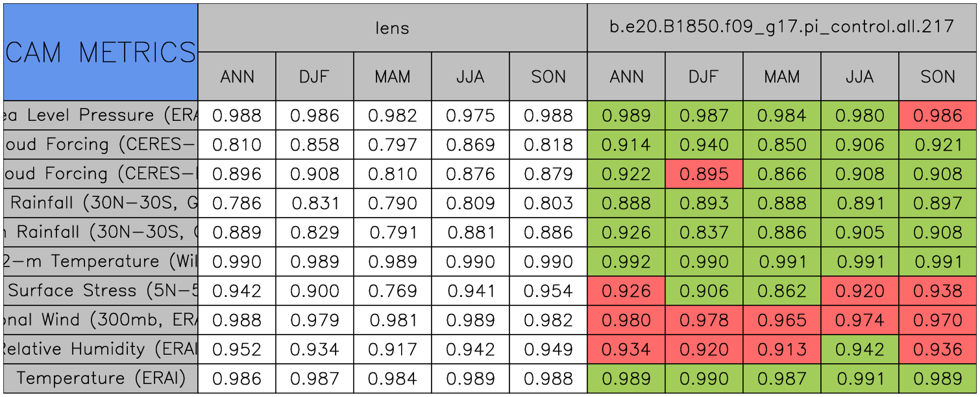Click the CAM METRICS title cell

(101, 52)
